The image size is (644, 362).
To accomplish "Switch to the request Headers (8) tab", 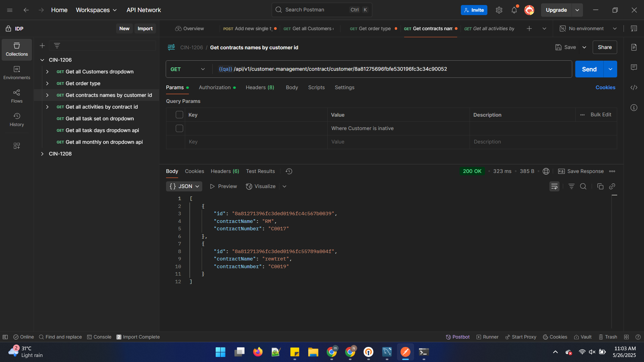I will click(x=260, y=87).
